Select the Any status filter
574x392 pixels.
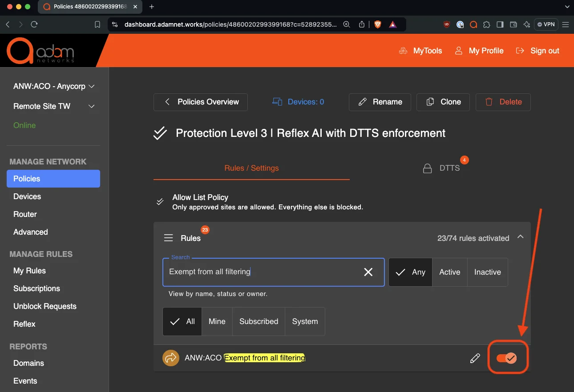click(x=410, y=272)
